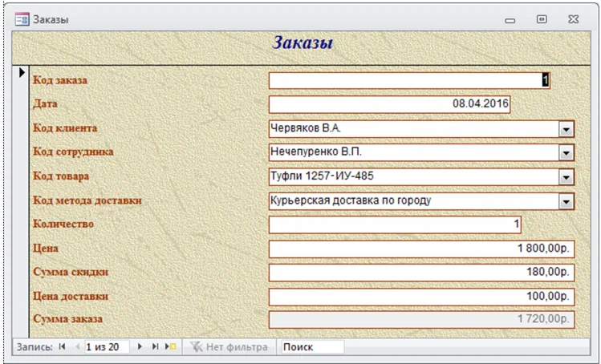Viewport: 601px width, 364px height.
Task: Go to the next record
Action: click(x=140, y=347)
